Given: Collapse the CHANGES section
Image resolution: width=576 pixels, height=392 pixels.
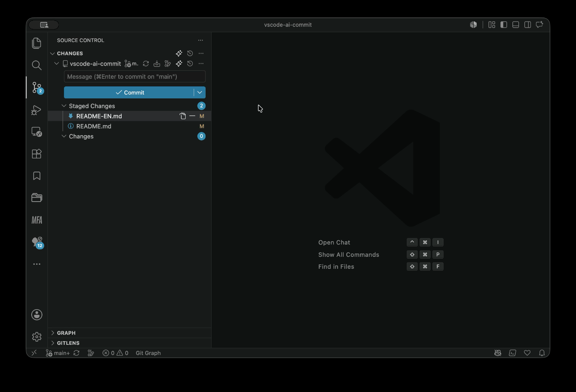Looking at the screenshot, I should (x=52, y=53).
